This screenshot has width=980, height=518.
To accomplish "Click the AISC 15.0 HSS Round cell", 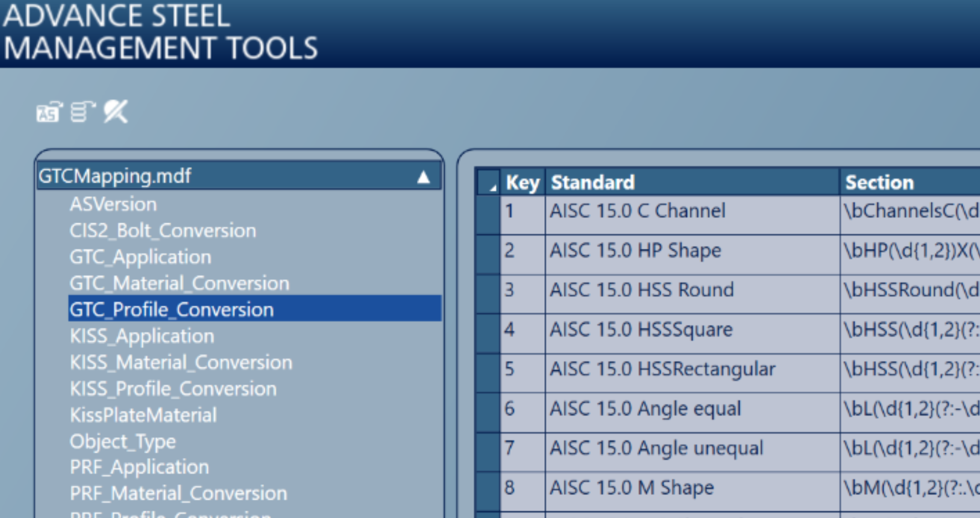I will point(692,294).
